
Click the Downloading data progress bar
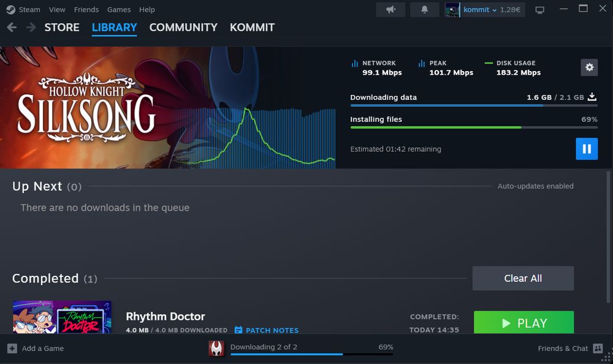click(x=474, y=105)
